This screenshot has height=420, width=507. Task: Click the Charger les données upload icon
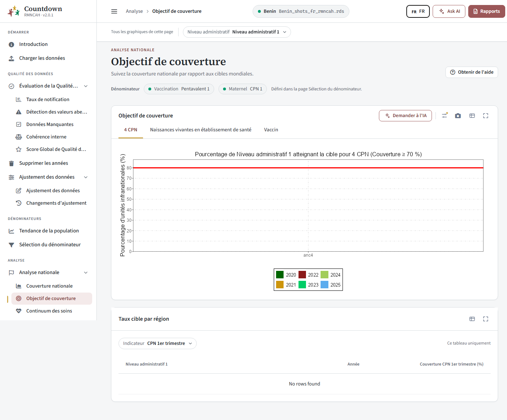[11, 58]
